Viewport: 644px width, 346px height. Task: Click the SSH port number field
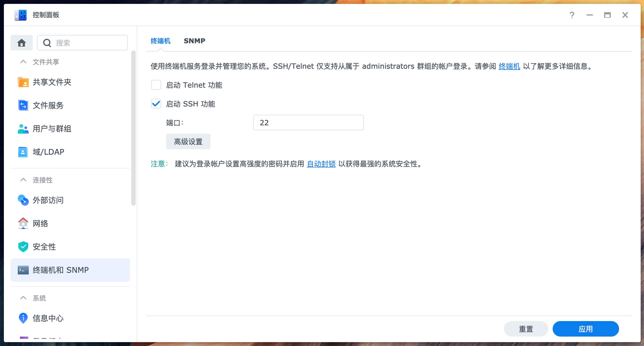pyautogui.click(x=308, y=123)
